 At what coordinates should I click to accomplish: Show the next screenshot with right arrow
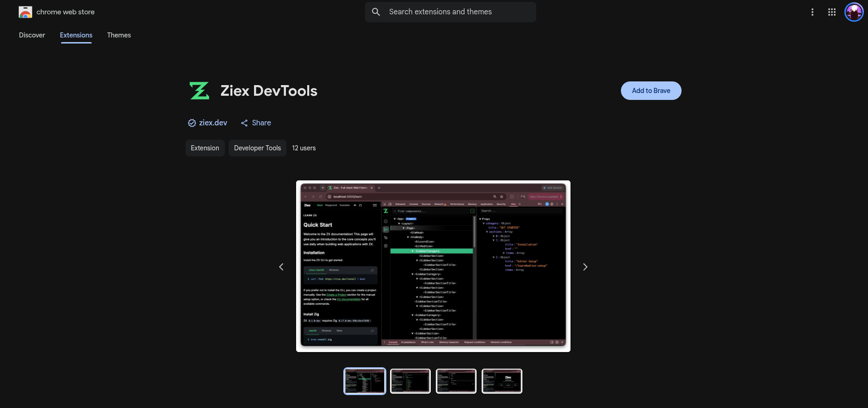pyautogui.click(x=585, y=267)
